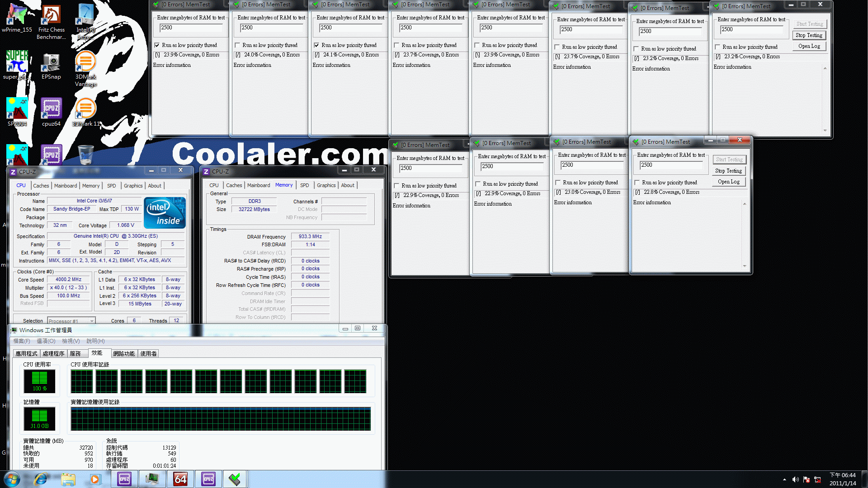Click the multiplier value x 40.0 (12 - 33)
868x488 pixels.
coord(69,288)
